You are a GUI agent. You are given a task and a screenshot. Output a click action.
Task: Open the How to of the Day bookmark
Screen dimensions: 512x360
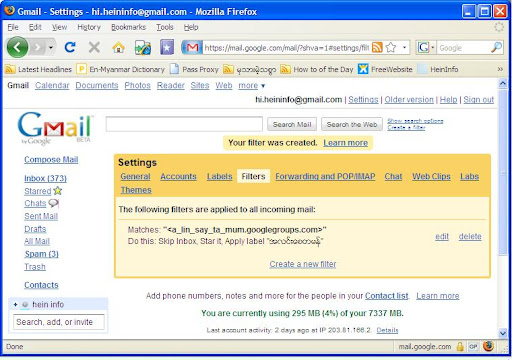pyautogui.click(x=317, y=69)
